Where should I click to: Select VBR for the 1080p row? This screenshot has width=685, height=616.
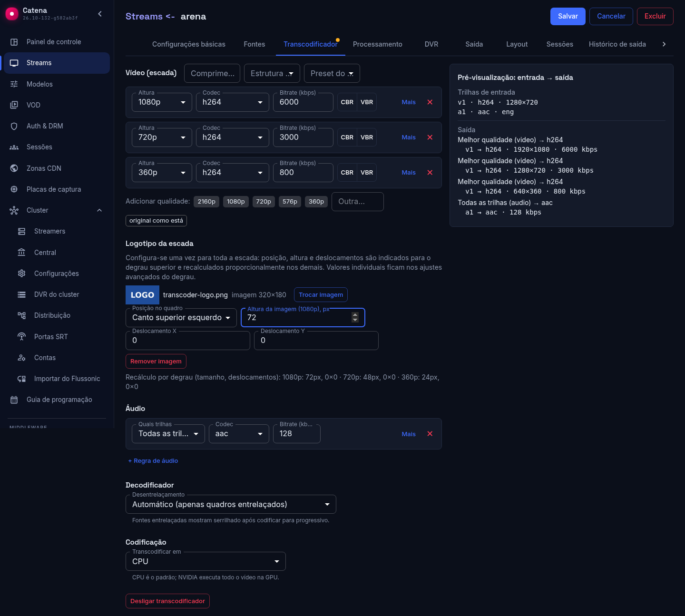[367, 102]
